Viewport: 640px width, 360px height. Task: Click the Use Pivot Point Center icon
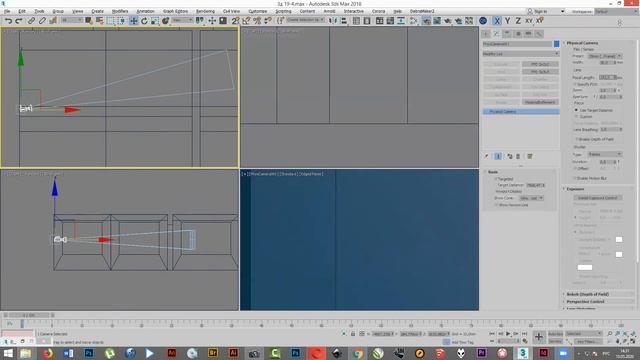[x=200, y=21]
